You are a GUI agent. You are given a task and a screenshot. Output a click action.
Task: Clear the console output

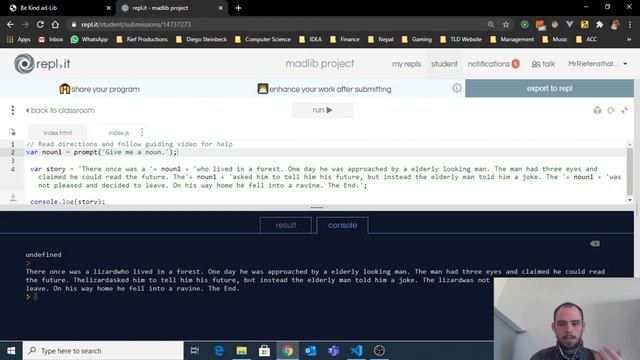pyautogui.click(x=595, y=244)
